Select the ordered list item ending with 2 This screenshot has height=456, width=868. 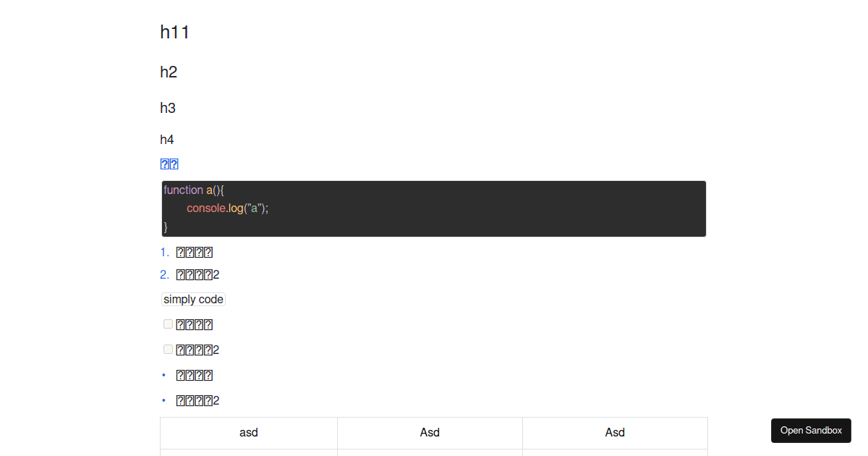pos(197,274)
